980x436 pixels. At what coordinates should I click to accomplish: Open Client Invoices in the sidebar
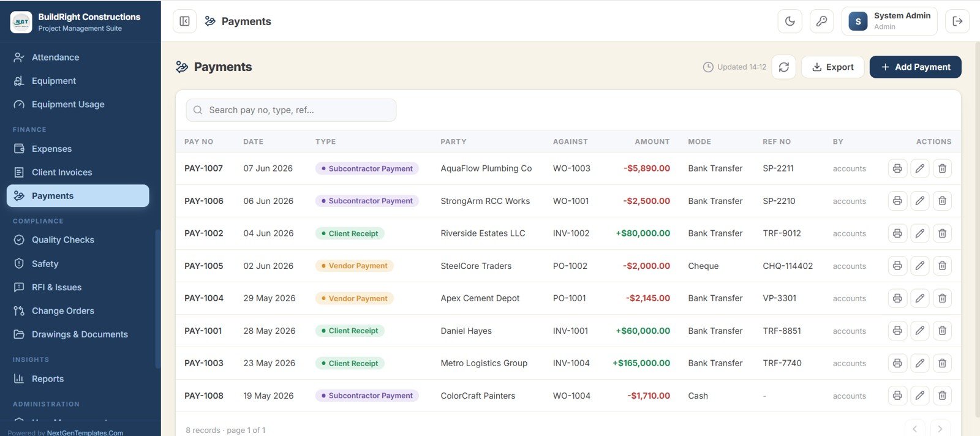[x=78, y=173]
